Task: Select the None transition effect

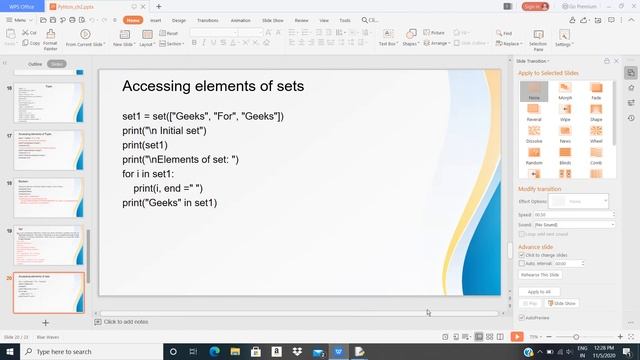Action: coord(534,91)
